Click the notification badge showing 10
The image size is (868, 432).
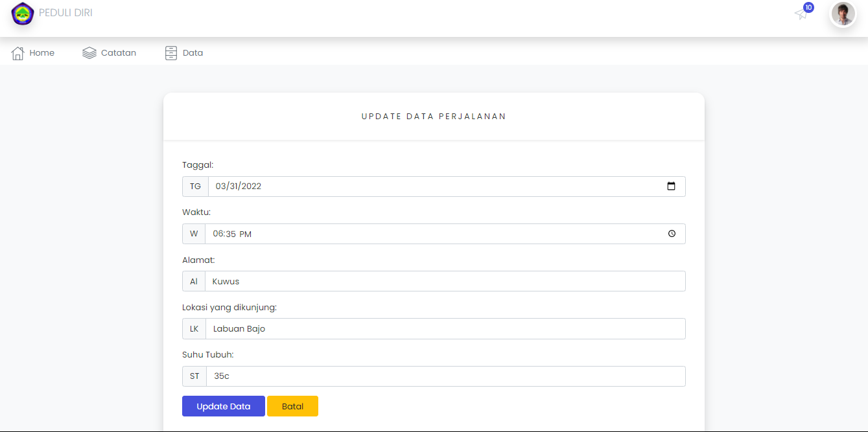807,8
